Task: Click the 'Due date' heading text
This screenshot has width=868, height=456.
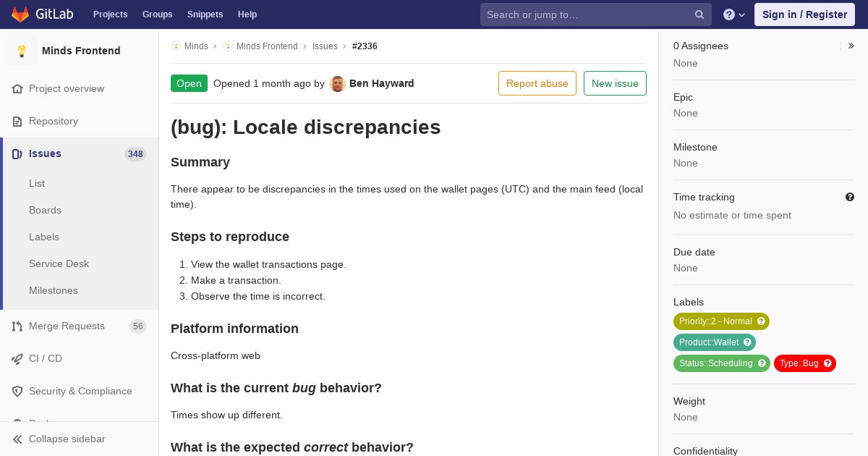Action: click(x=694, y=252)
